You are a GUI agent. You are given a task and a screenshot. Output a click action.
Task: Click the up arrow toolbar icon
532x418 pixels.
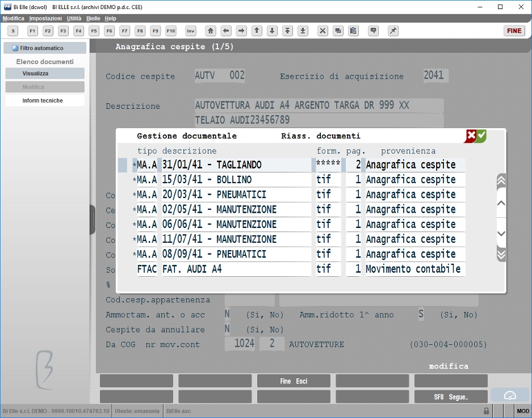(257, 31)
